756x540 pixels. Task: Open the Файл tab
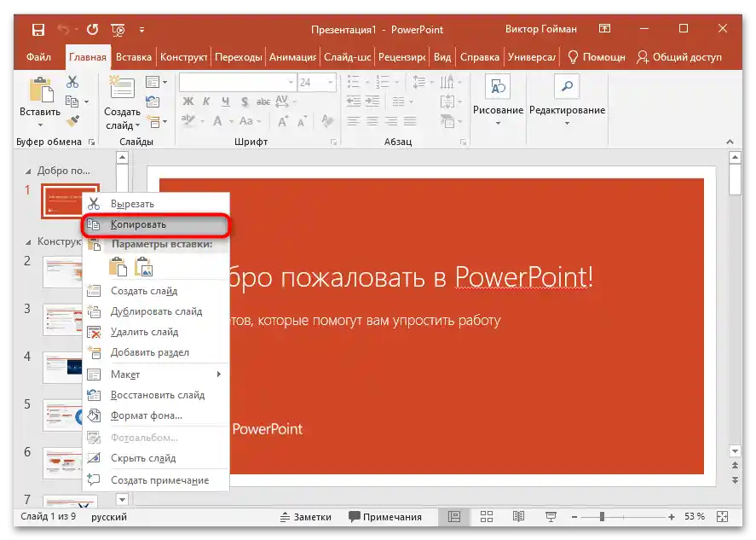click(x=38, y=57)
